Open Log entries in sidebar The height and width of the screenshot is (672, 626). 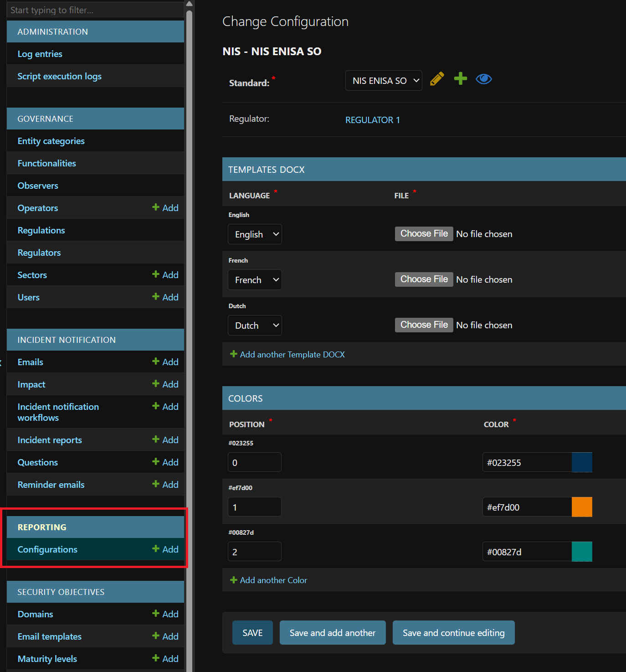click(40, 54)
